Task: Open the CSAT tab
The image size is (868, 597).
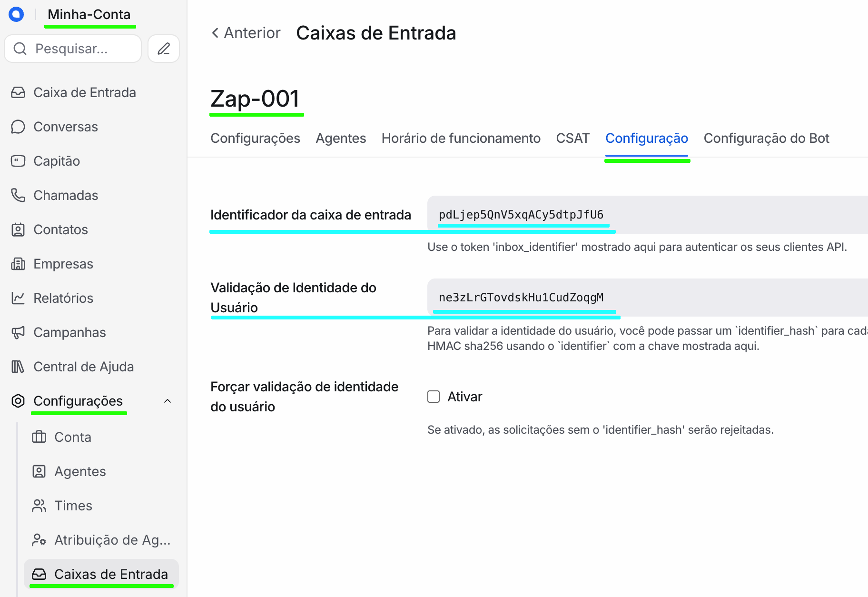Action: click(573, 138)
